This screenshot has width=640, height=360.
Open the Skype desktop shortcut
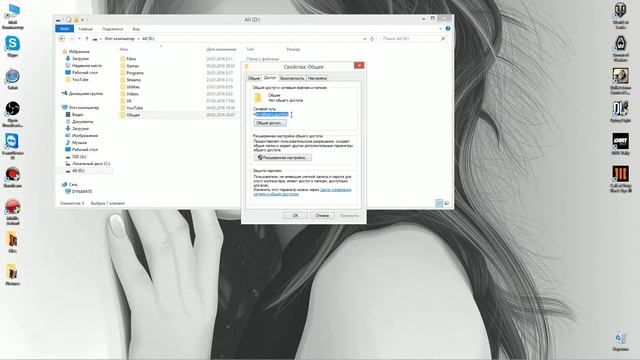click(12, 46)
